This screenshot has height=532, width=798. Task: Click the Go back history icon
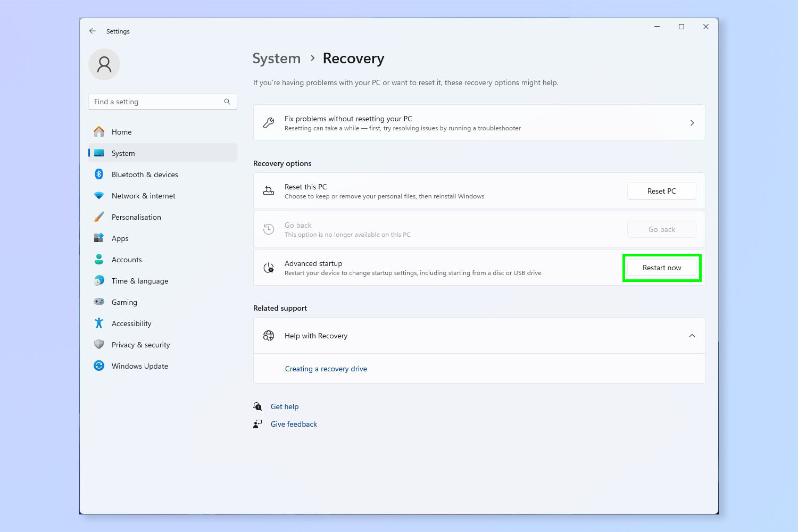click(269, 229)
